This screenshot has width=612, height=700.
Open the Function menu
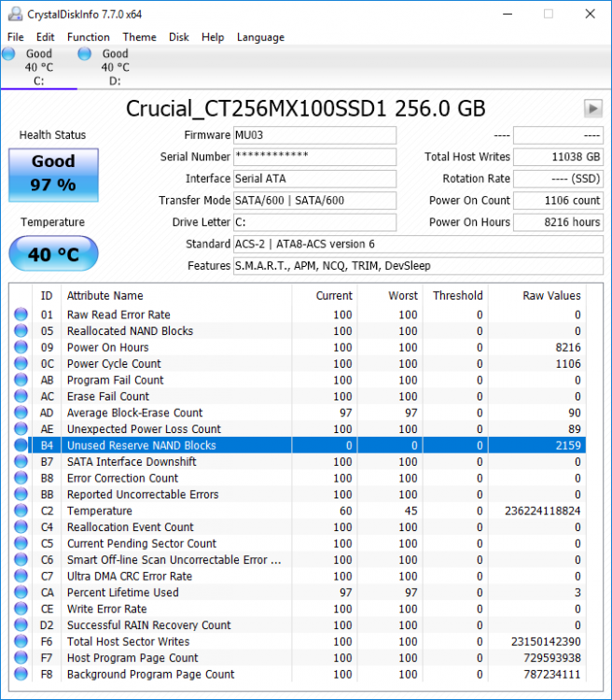click(x=89, y=37)
